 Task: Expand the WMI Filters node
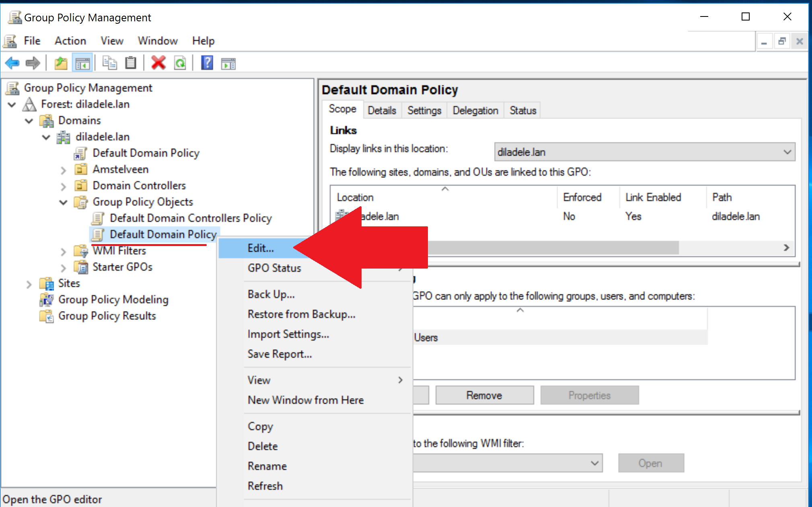click(x=63, y=252)
